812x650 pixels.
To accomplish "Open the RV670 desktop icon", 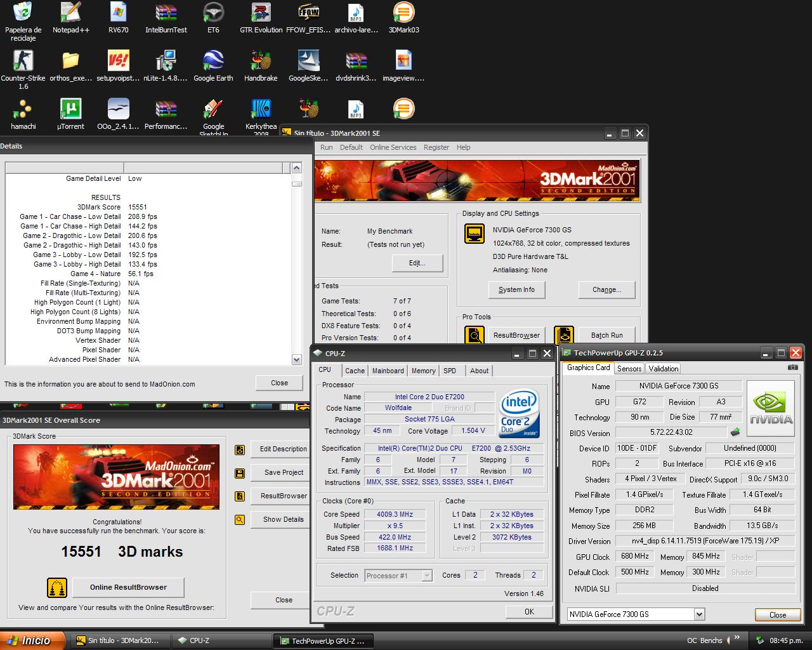I will pos(118,18).
